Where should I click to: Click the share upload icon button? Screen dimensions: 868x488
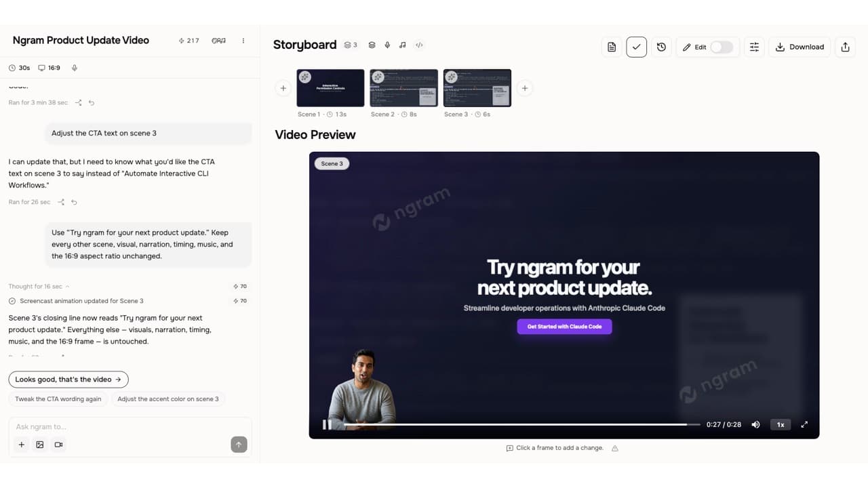845,47
